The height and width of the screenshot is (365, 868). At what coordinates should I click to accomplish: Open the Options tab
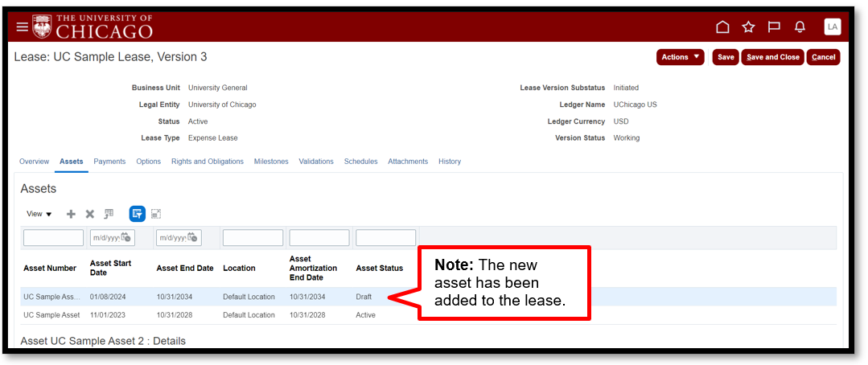[x=148, y=162]
